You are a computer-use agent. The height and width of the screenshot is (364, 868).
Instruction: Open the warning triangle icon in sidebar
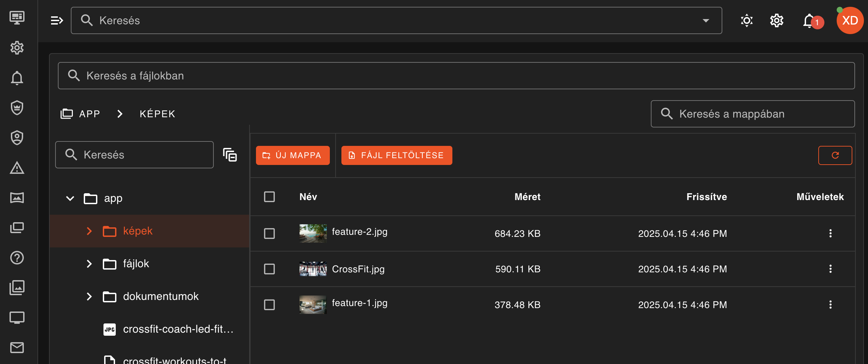(17, 168)
